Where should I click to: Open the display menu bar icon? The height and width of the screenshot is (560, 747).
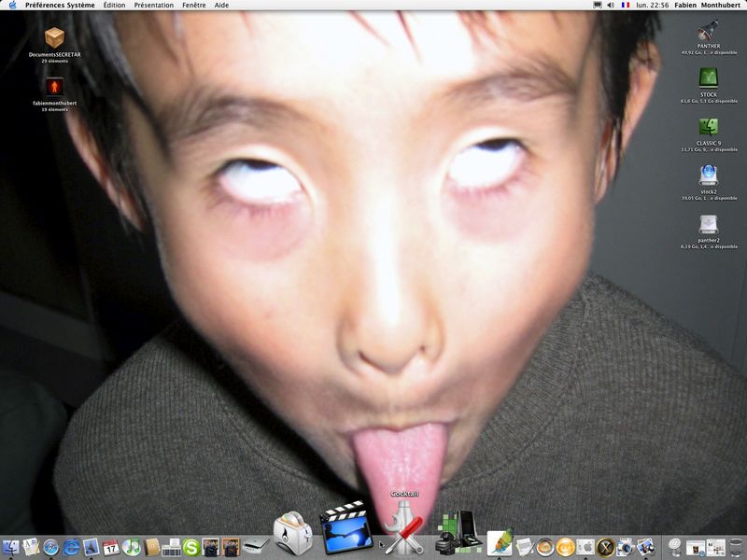(x=598, y=6)
